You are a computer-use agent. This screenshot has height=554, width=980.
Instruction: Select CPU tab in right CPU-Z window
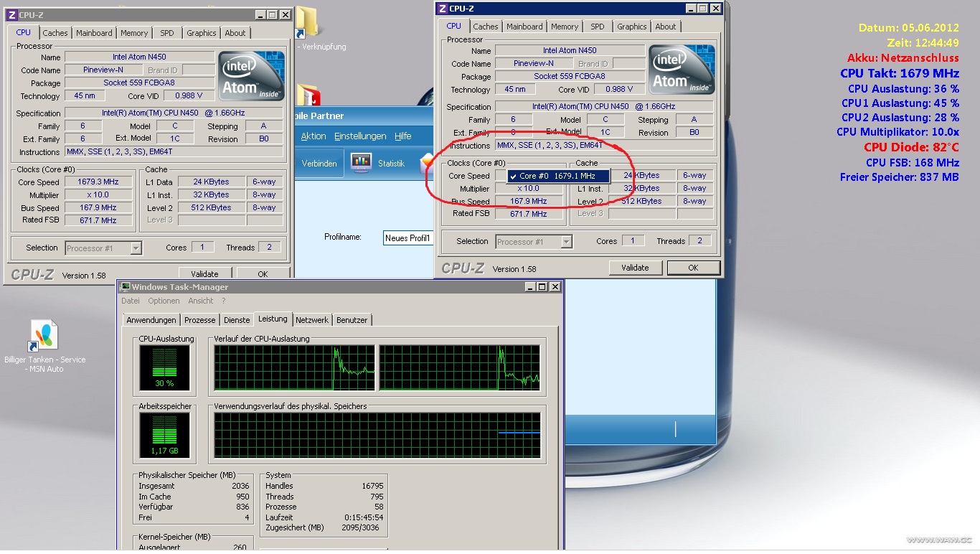[x=454, y=26]
